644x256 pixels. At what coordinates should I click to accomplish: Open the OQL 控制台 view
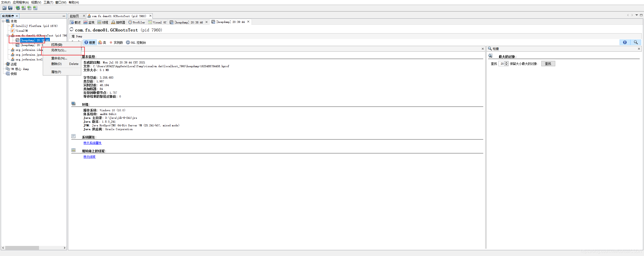(136, 43)
